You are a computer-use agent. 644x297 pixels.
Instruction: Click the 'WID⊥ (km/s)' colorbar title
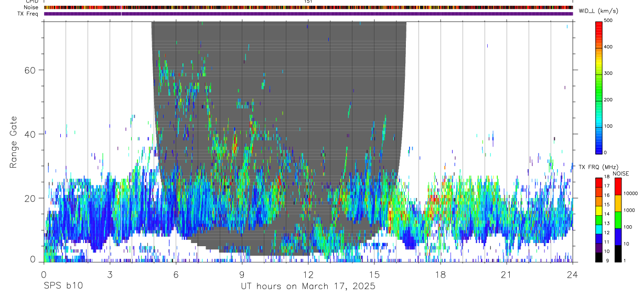click(x=598, y=11)
